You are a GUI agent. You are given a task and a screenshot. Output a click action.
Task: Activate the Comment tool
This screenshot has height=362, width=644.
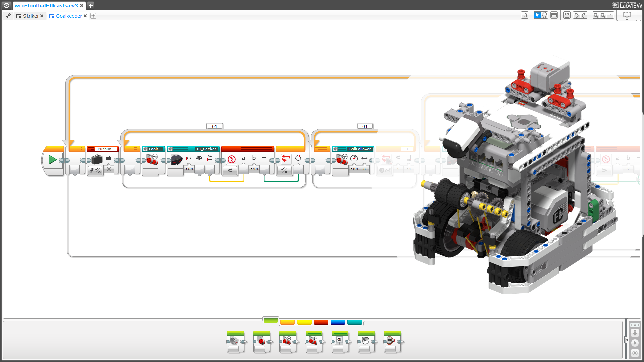tap(554, 15)
